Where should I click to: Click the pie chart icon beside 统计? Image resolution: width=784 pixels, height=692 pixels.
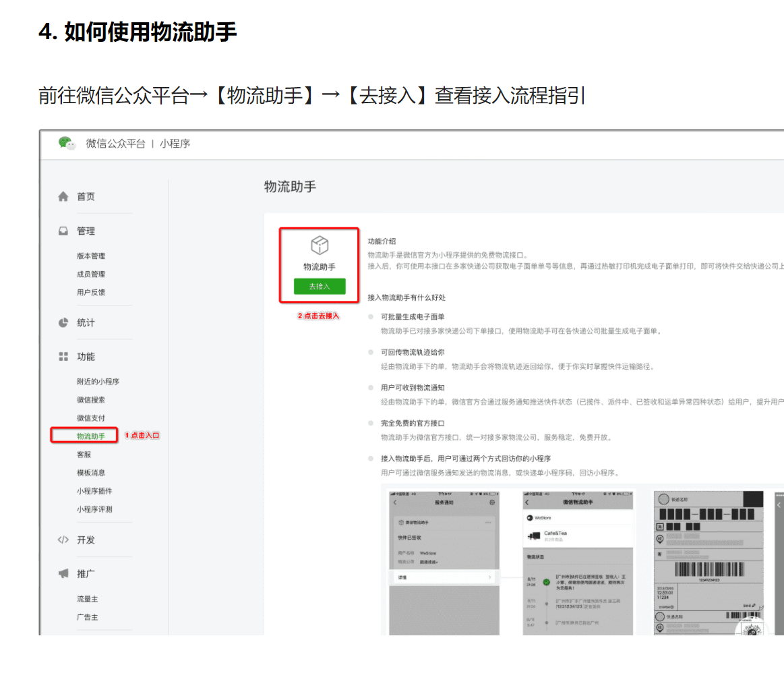[63, 323]
